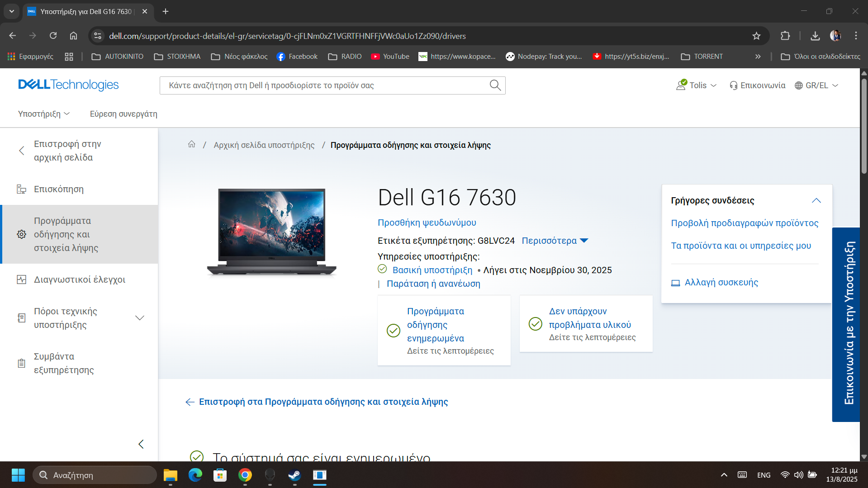
Task: Click the Dell Technologies logo
Action: pos(68,85)
